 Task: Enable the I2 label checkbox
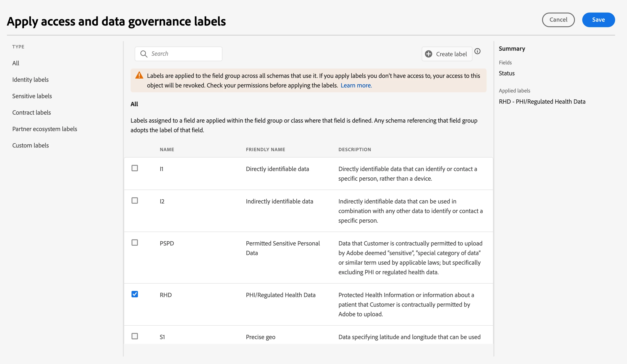135,200
